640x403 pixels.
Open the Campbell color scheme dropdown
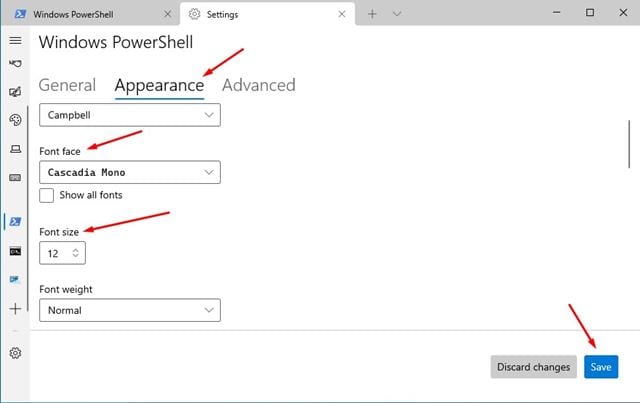tap(130, 115)
